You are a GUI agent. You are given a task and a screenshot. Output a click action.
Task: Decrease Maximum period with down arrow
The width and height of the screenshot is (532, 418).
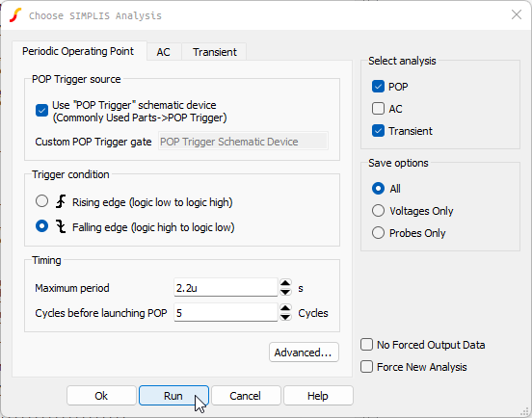coord(285,292)
